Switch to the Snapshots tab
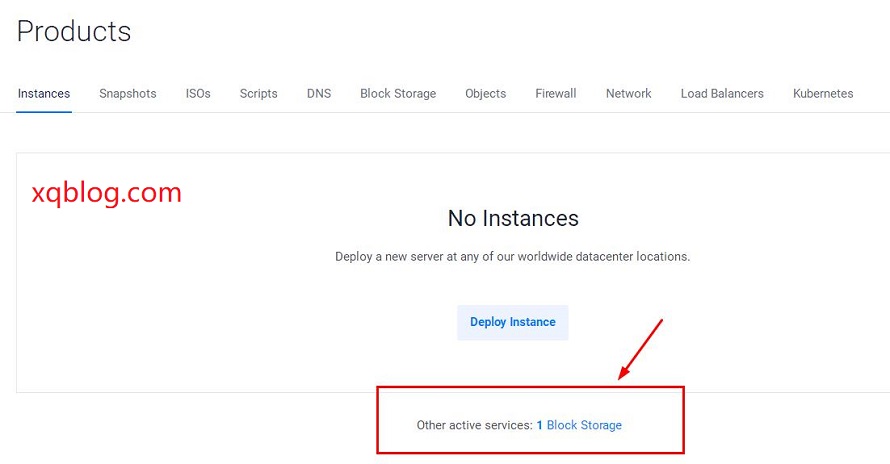890x464 pixels. click(128, 94)
